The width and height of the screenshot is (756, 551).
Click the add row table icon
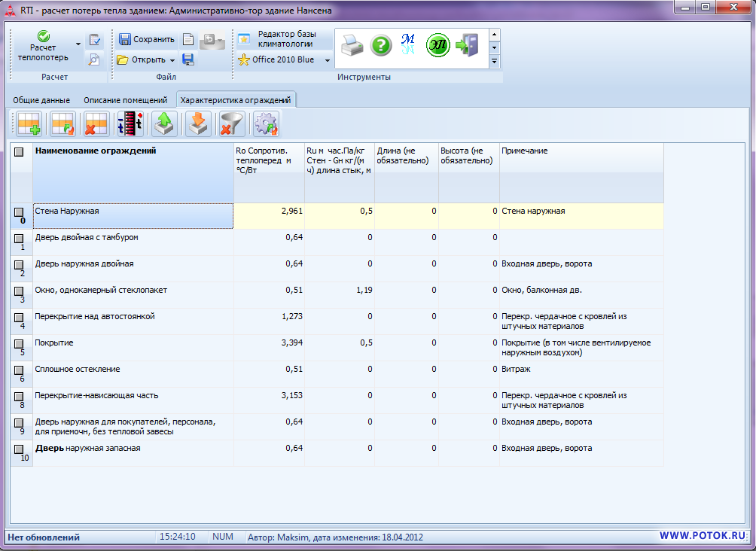[29, 123]
